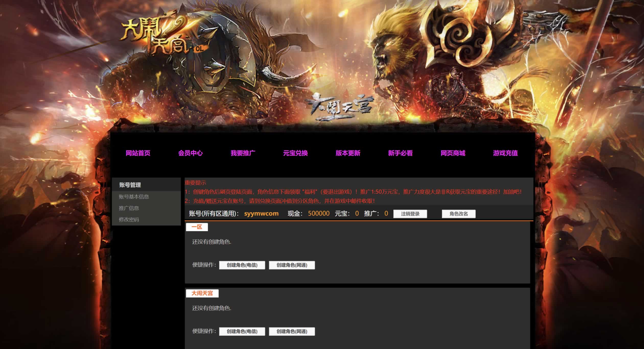The width and height of the screenshot is (644, 349).
Task: Open the 网站首页 navigation link
Action: point(138,153)
